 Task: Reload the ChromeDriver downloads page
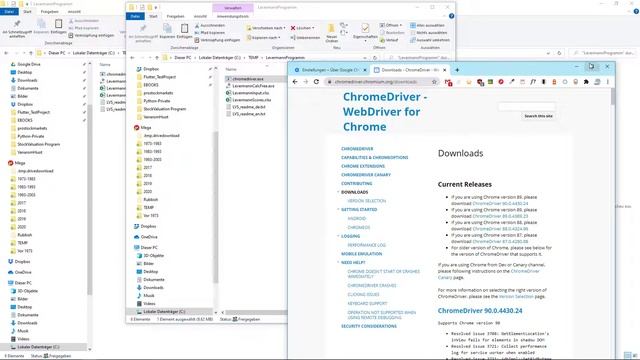coord(316,82)
